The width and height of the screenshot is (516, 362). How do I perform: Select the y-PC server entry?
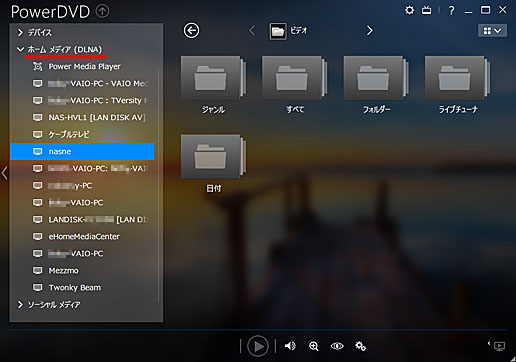[x=70, y=185]
